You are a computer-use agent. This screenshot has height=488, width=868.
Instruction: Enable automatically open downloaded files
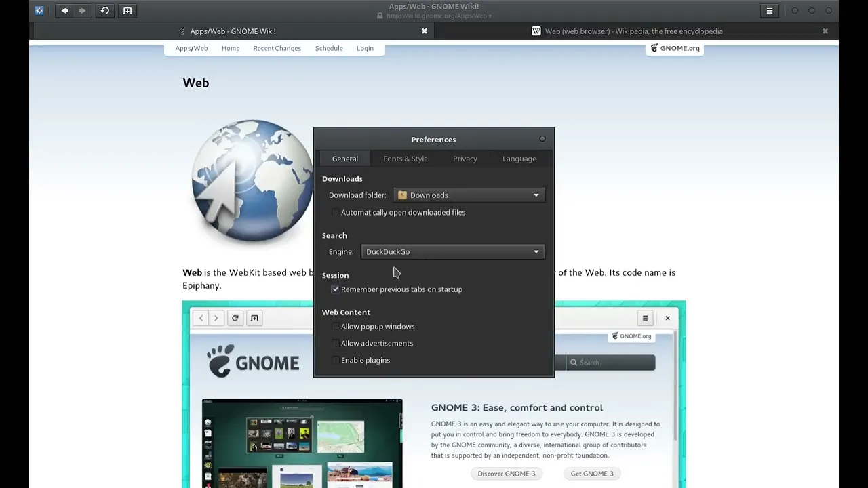335,213
